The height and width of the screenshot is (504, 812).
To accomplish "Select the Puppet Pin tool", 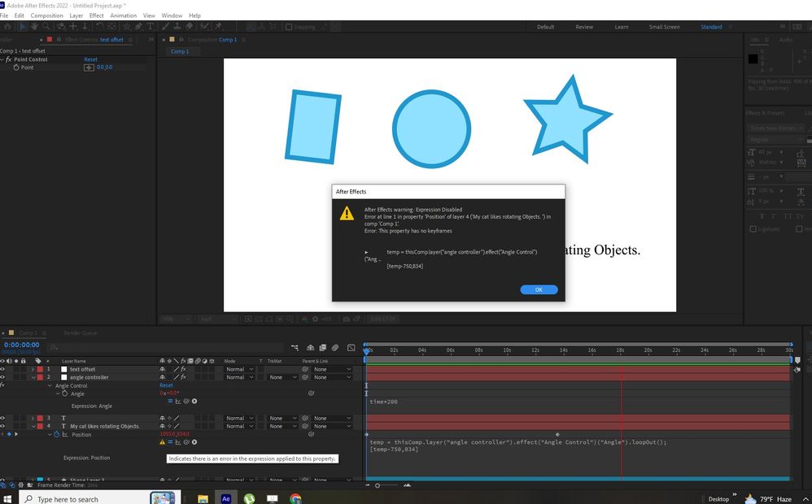I will [218, 26].
